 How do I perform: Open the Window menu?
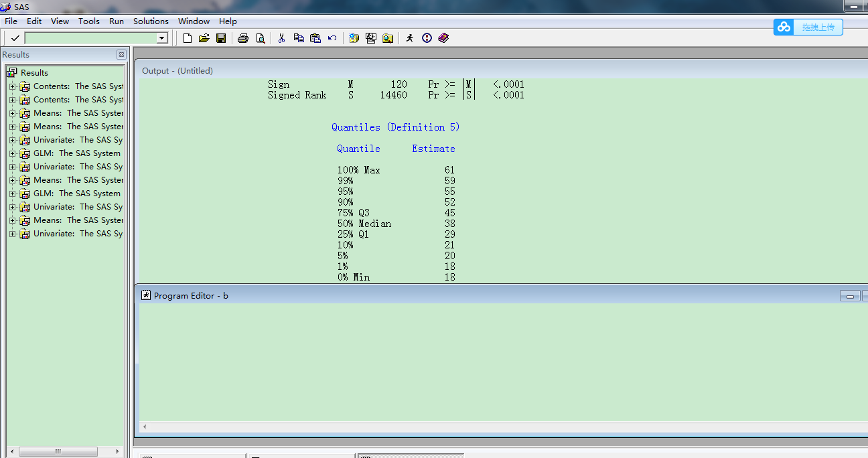click(194, 21)
